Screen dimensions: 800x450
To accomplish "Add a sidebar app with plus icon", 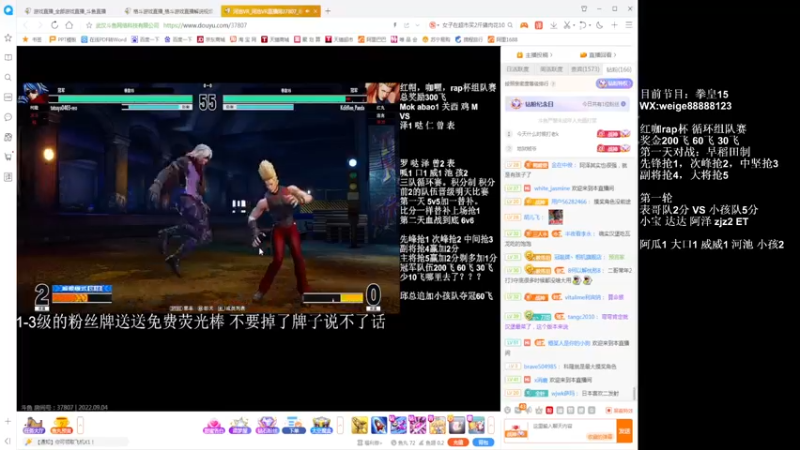I will 8,421.
